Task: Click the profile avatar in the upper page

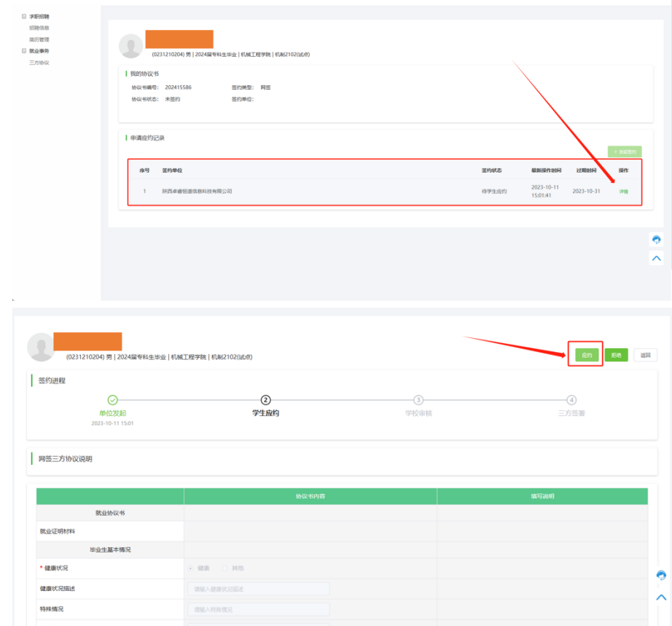Action: click(x=130, y=46)
